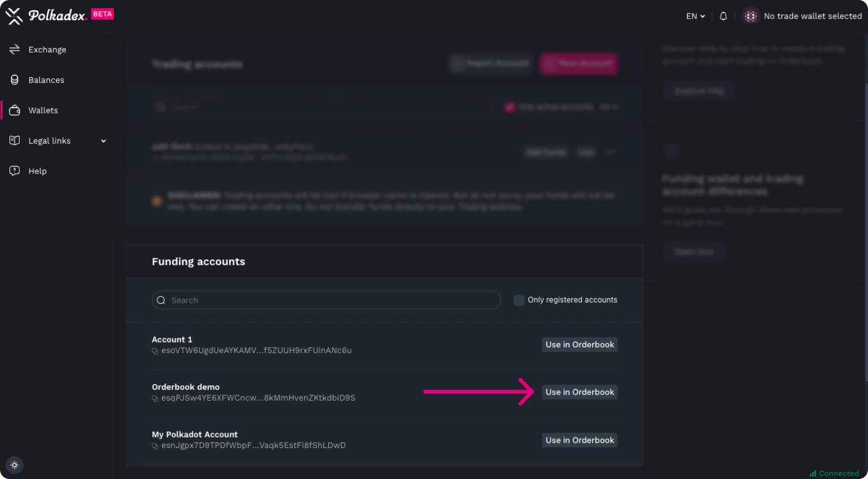868x479 pixels.
Task: Enable the Only registered accounts checkbox
Action: [x=519, y=300]
